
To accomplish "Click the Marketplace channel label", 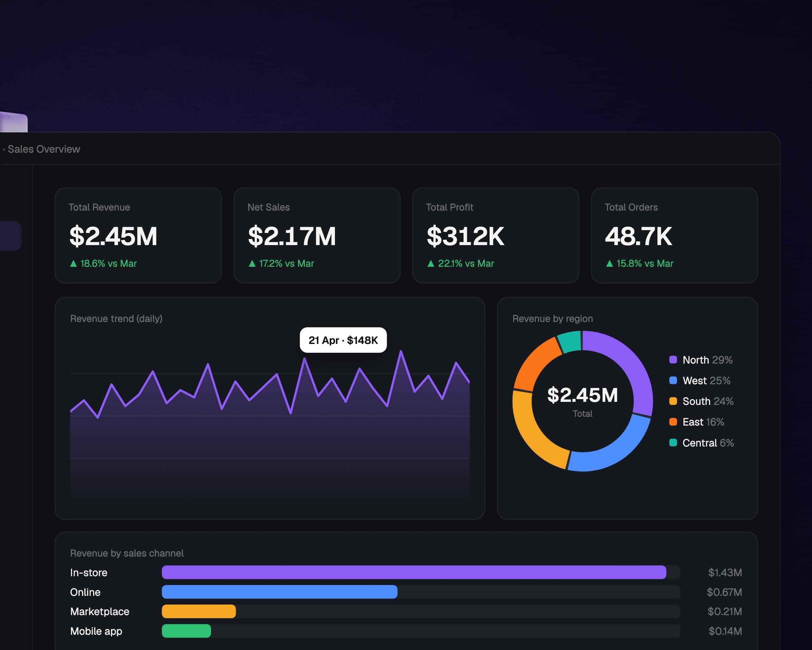I will [x=100, y=611].
